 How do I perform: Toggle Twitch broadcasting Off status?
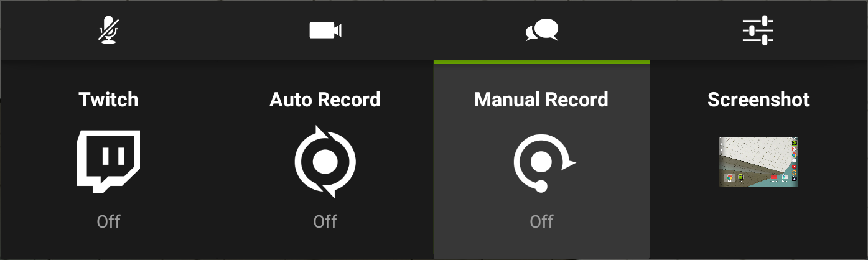pos(108,221)
